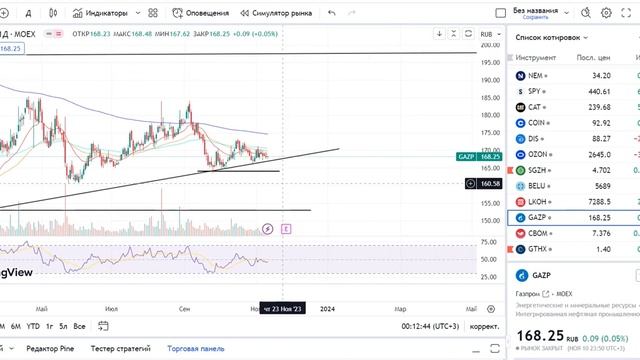Image resolution: width=640 pixels, height=360 pixels.
Task: Open the time axis settings round icon
Action: point(491,309)
